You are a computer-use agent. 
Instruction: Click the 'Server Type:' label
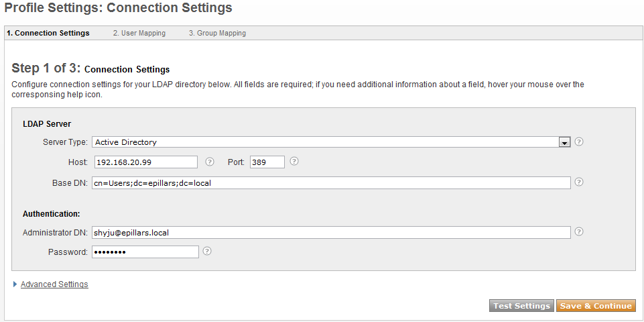(x=65, y=142)
